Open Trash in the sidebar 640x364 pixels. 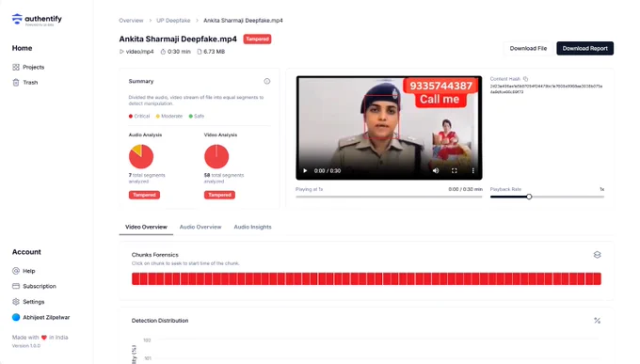(24, 83)
